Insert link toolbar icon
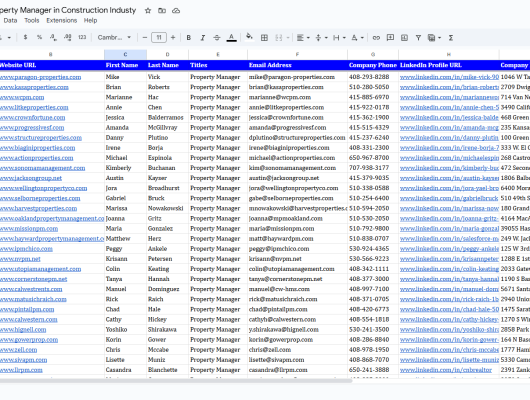530x400 pixels. coord(376,38)
